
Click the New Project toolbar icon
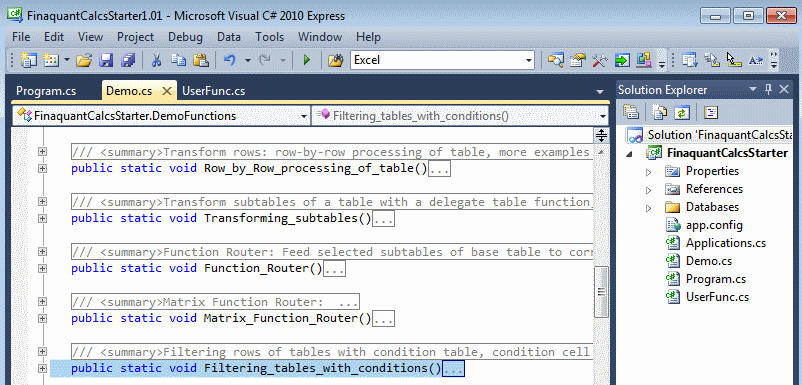pyautogui.click(x=29, y=60)
